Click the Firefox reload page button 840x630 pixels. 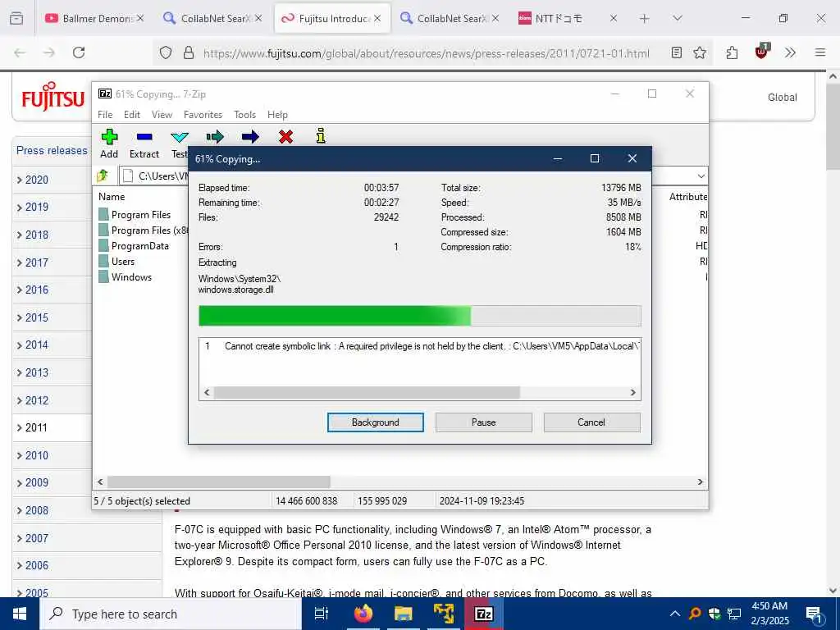point(79,52)
